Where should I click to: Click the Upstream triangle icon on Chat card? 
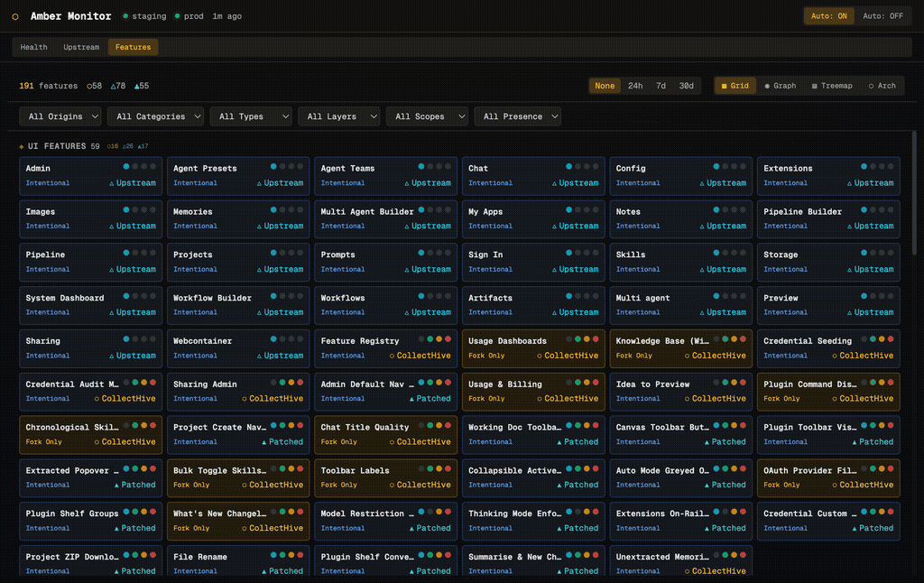554,183
